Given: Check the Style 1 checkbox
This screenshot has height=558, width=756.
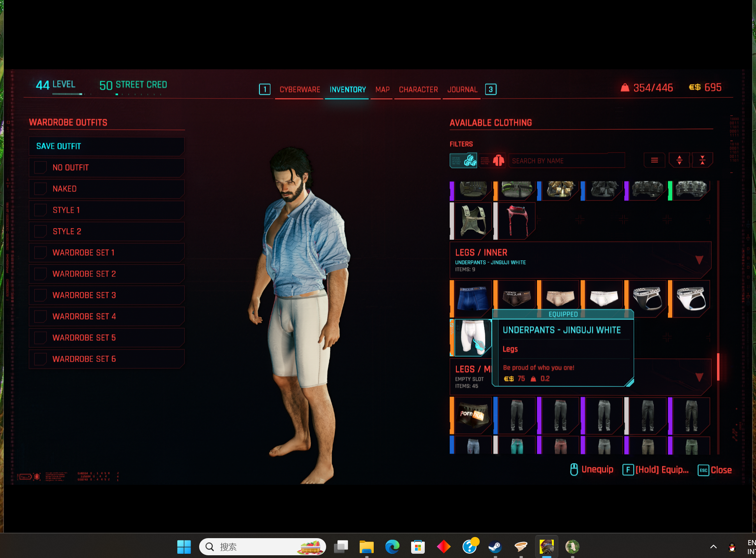Looking at the screenshot, I should [41, 210].
